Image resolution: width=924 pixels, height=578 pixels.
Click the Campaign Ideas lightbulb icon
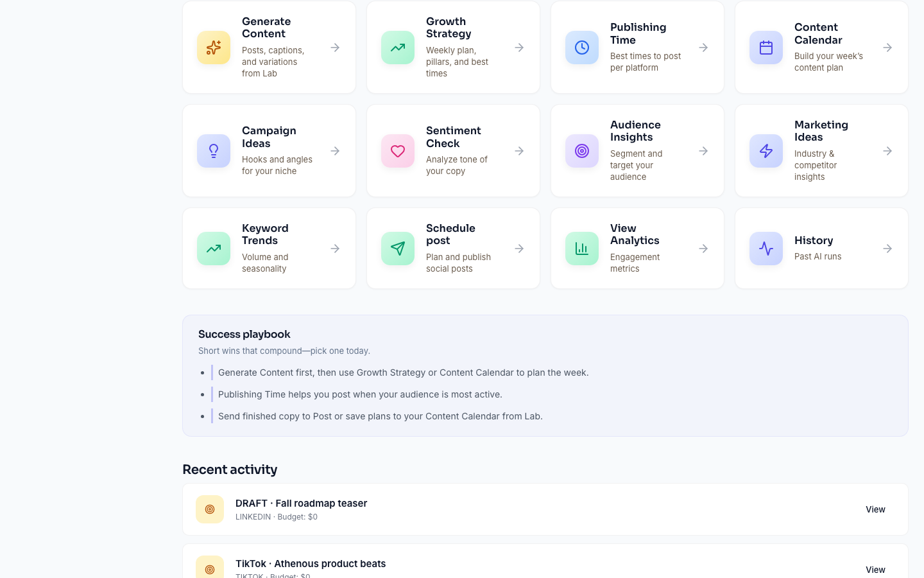214,151
